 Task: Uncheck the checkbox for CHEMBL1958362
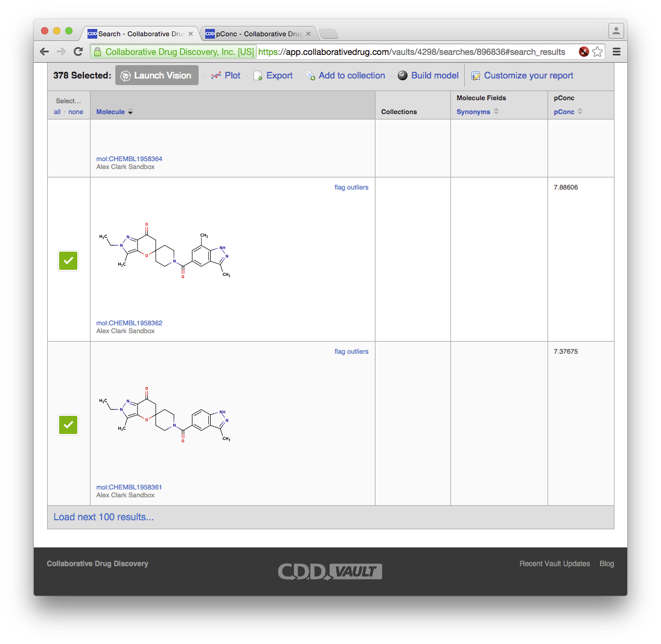tap(68, 261)
